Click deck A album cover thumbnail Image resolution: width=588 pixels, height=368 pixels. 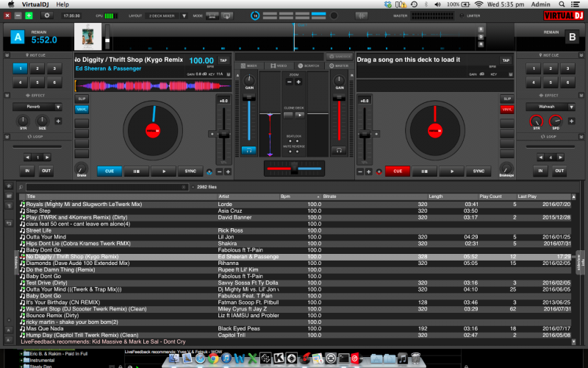[87, 36]
